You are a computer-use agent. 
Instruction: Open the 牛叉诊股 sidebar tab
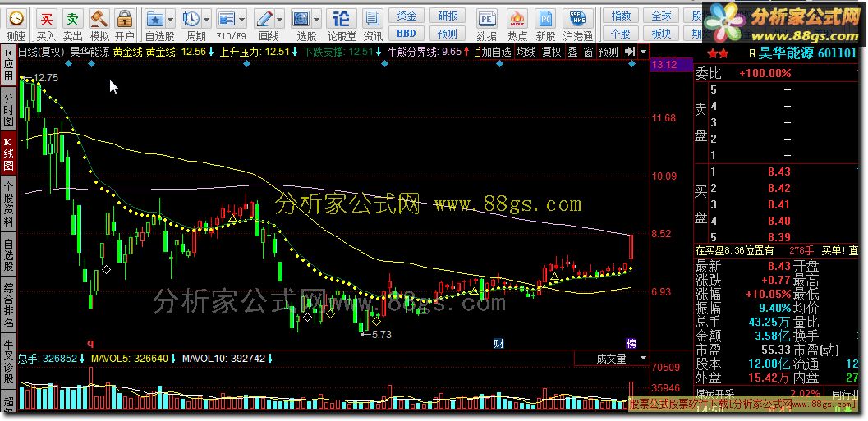pyautogui.click(x=8, y=359)
